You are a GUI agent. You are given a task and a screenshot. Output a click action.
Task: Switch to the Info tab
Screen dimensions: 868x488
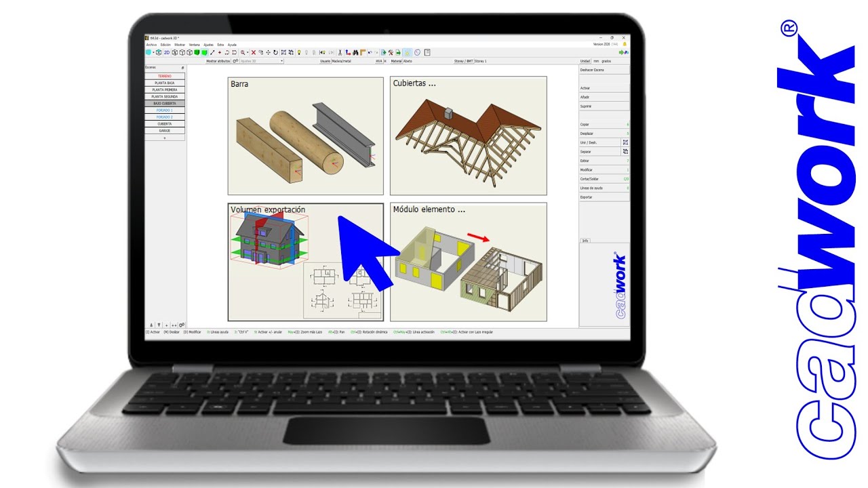tap(585, 241)
